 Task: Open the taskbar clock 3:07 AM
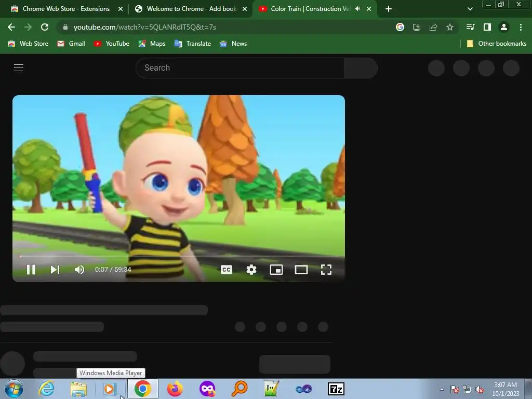pos(506,389)
